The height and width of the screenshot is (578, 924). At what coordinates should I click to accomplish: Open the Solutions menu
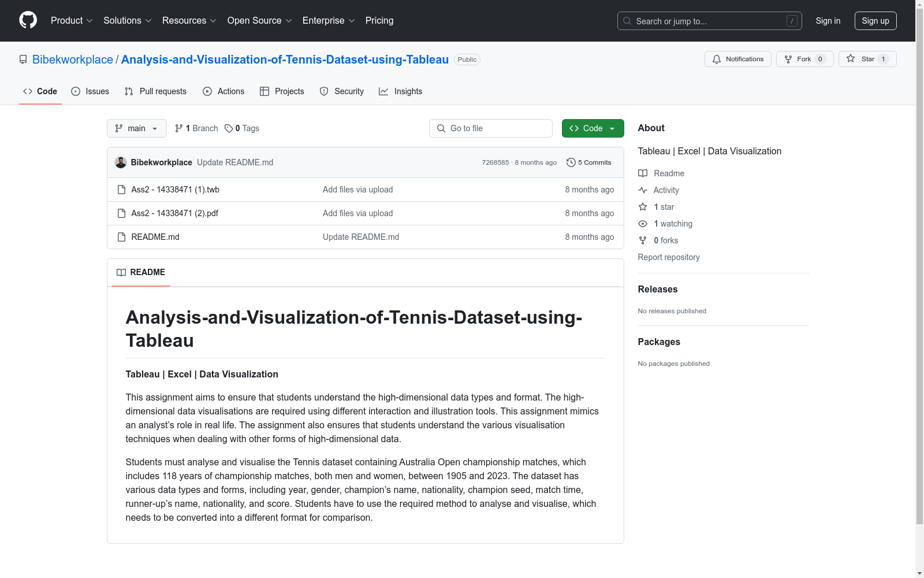128,20
